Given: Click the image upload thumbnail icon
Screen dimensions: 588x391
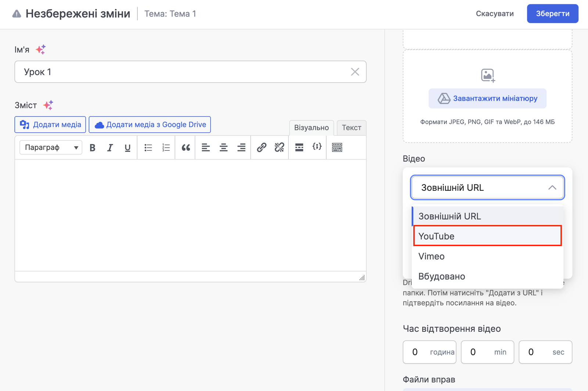Looking at the screenshot, I should tap(488, 76).
